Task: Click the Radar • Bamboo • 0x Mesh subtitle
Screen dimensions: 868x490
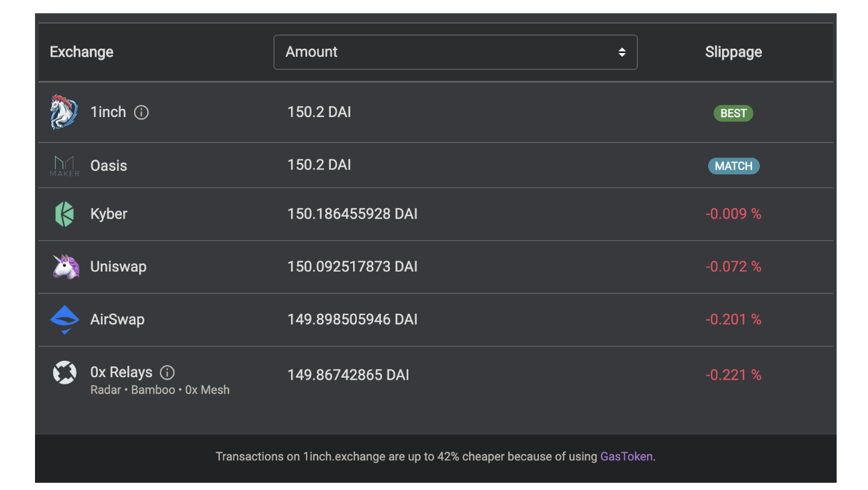Action: tap(160, 390)
